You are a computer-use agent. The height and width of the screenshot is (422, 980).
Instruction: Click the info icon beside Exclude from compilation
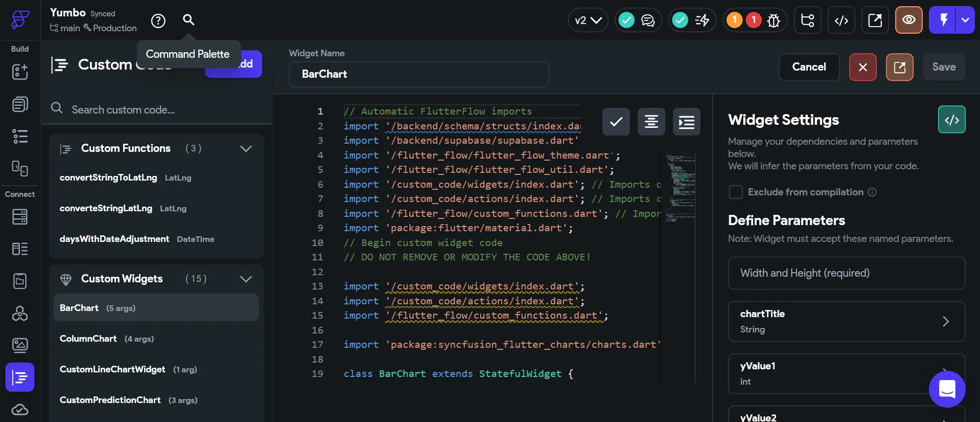872,192
